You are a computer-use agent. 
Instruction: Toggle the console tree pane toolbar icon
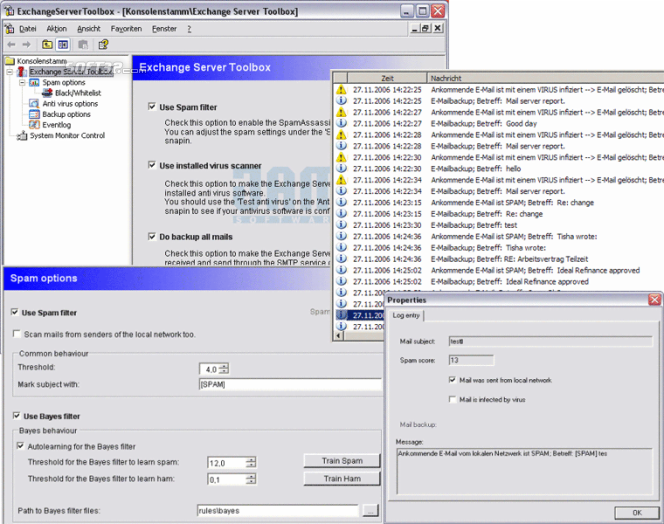click(63, 44)
